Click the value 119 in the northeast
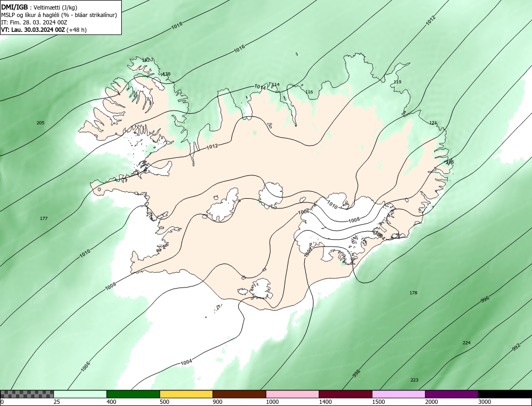532x406 pixels. (397, 82)
